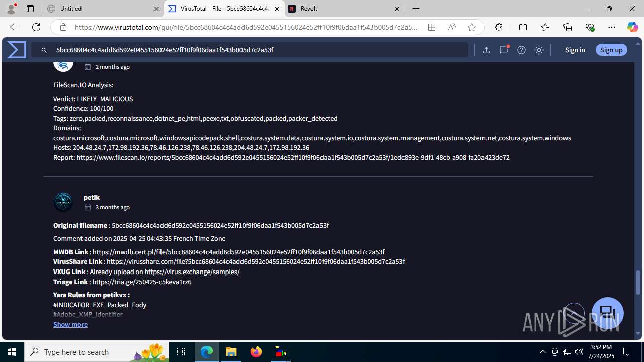Open the help question mark icon
The width and height of the screenshot is (644, 362).
coord(521,50)
